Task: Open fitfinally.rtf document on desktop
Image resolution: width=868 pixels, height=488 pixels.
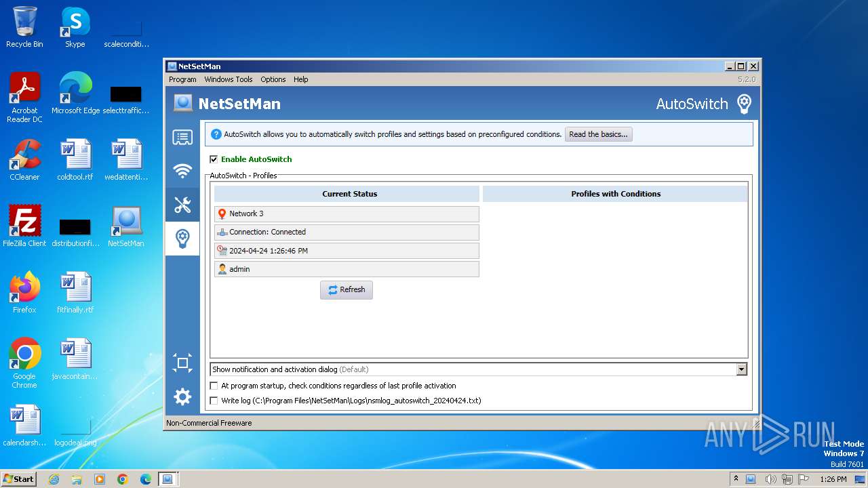Action: click(75, 293)
